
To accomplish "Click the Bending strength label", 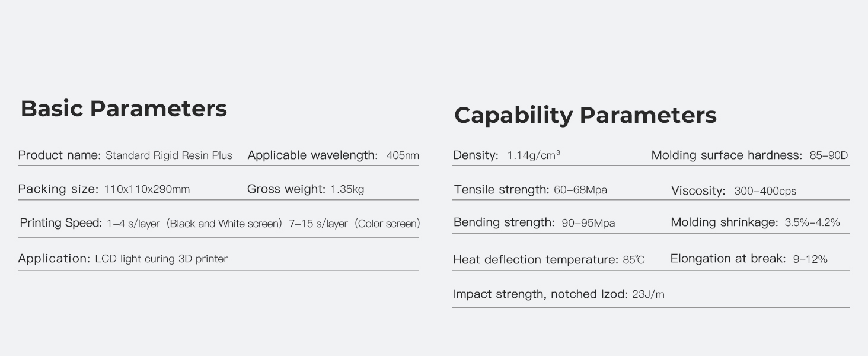I will (504, 223).
